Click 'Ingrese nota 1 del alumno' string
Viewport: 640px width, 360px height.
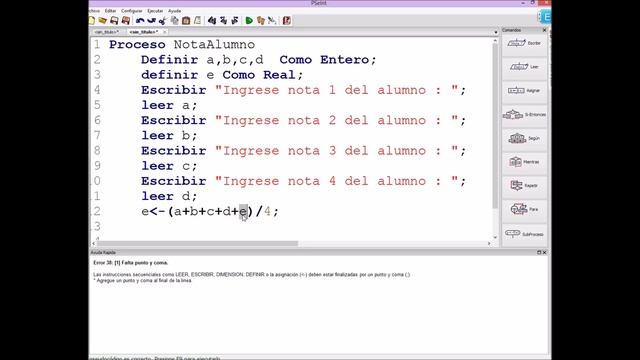coord(337,90)
